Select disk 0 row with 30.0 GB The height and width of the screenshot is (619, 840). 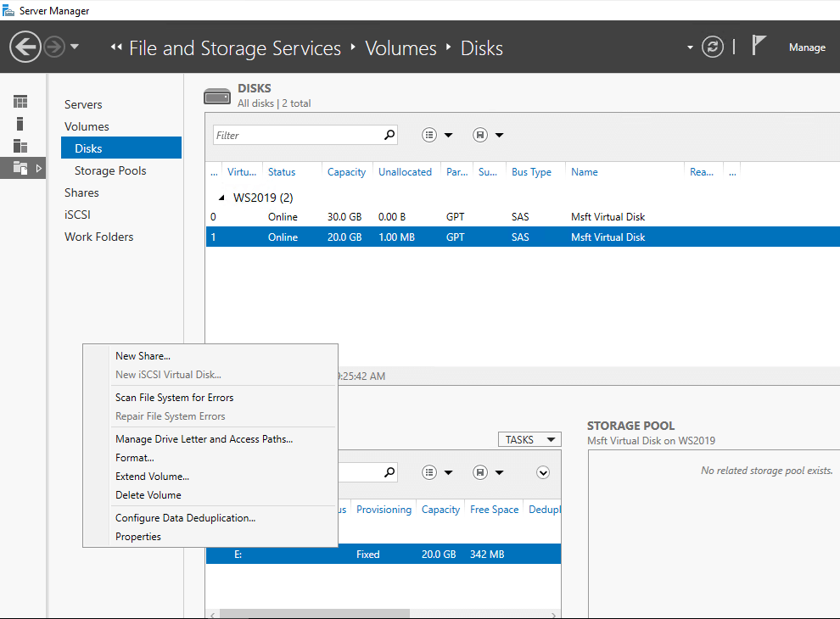point(523,217)
